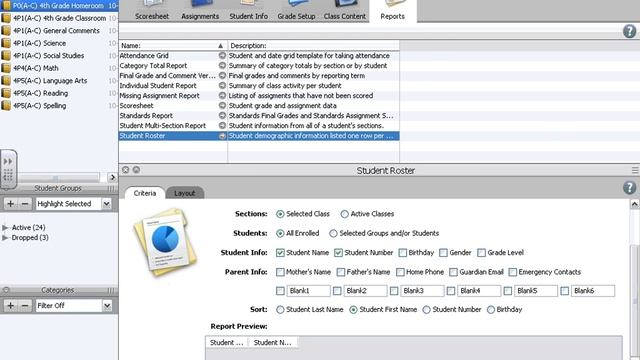
Task: Click scroll right arrow under class list
Action: tap(112, 177)
